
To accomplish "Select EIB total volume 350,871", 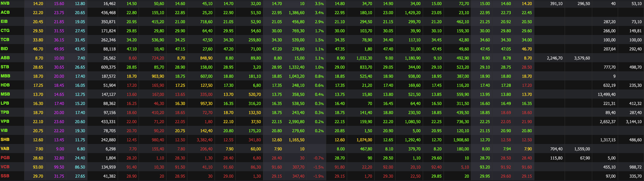I will [108, 22].
